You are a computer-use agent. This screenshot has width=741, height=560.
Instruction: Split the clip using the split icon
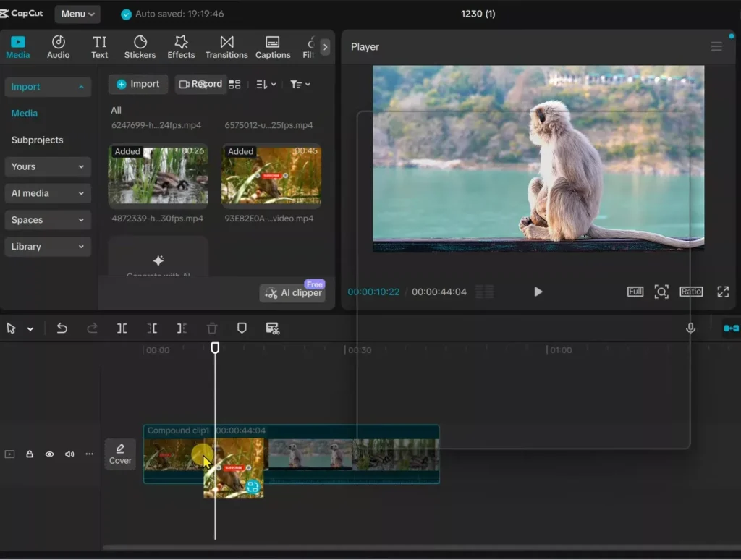point(122,328)
